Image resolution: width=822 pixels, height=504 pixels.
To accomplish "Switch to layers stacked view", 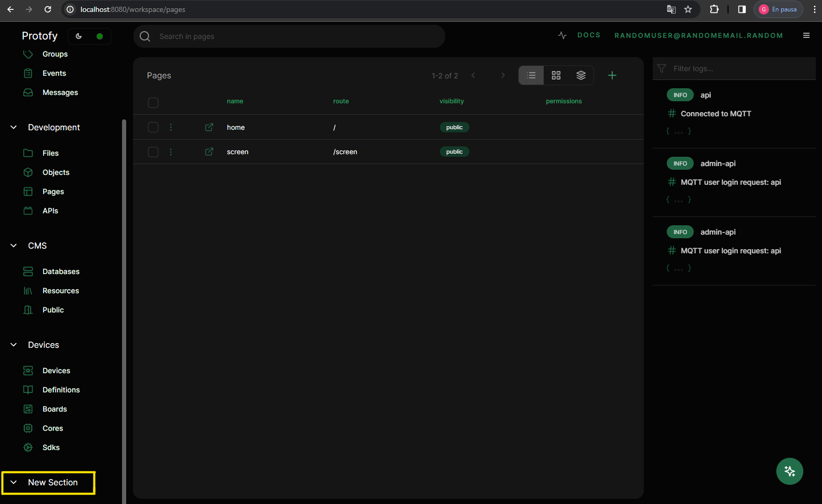I will click(x=581, y=75).
